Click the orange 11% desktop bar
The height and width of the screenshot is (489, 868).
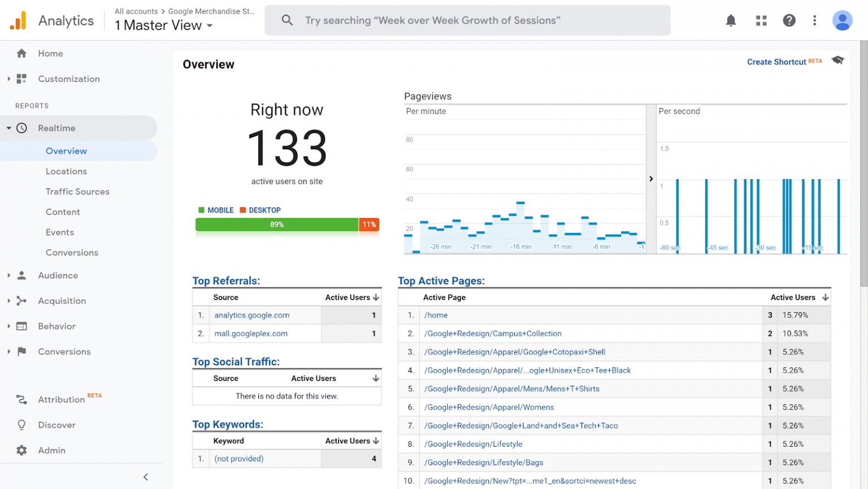point(369,224)
